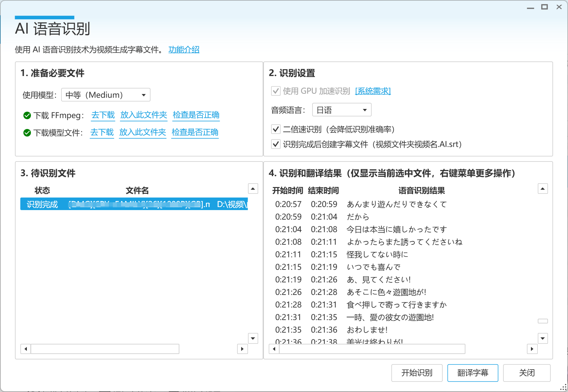Image resolution: width=568 pixels, height=392 pixels.
Task: Click the green check icon beside 下载 FFmpeg
Action: [27, 116]
